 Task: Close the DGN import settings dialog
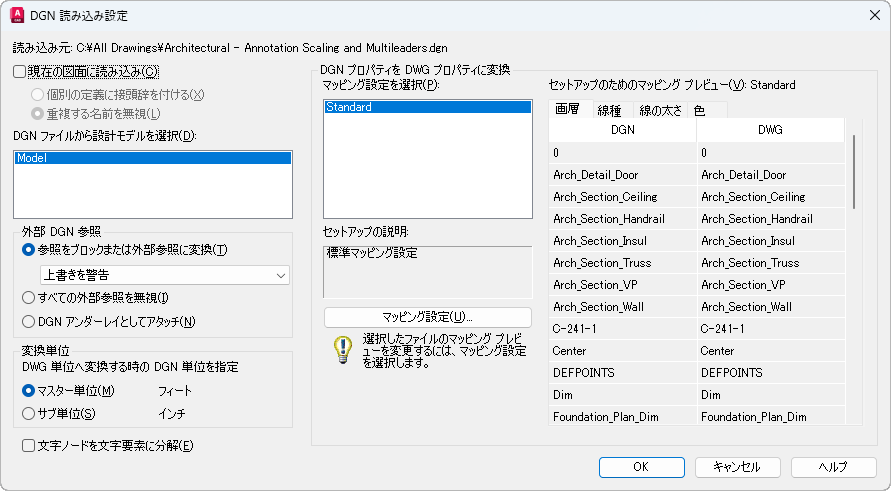point(875,15)
